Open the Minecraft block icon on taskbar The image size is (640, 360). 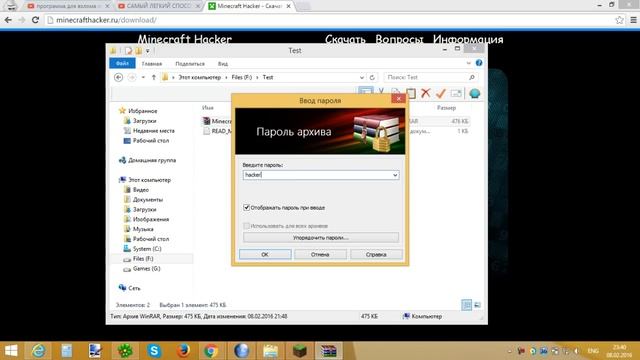[x=300, y=351]
